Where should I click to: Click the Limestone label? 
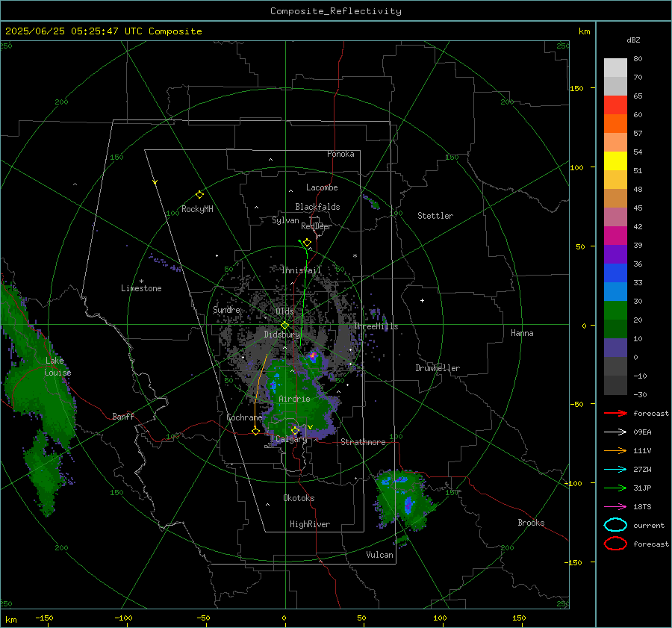(141, 288)
